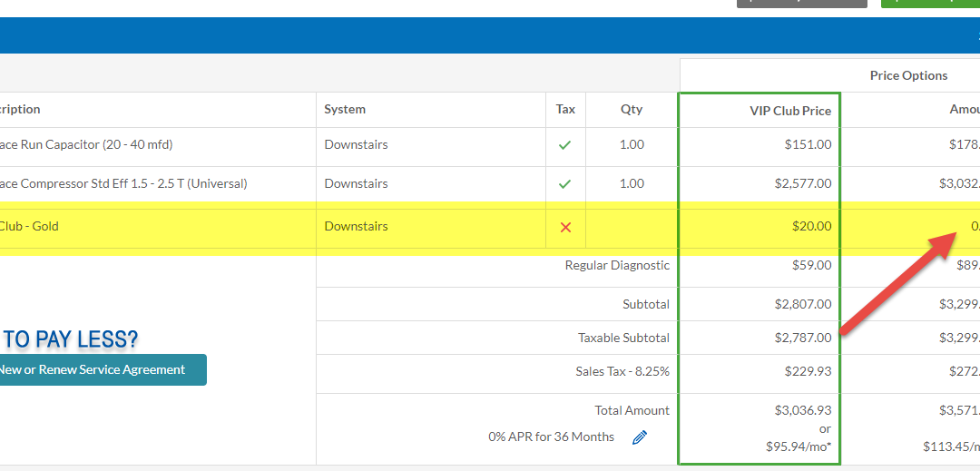This screenshot has width=980, height=471.
Task: Click Downstairs system in the Run Capacitor row
Action: (x=356, y=145)
